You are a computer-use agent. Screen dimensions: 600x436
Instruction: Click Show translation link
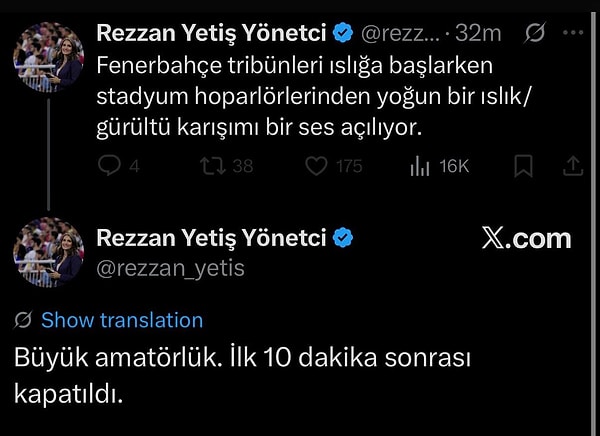[x=122, y=320]
